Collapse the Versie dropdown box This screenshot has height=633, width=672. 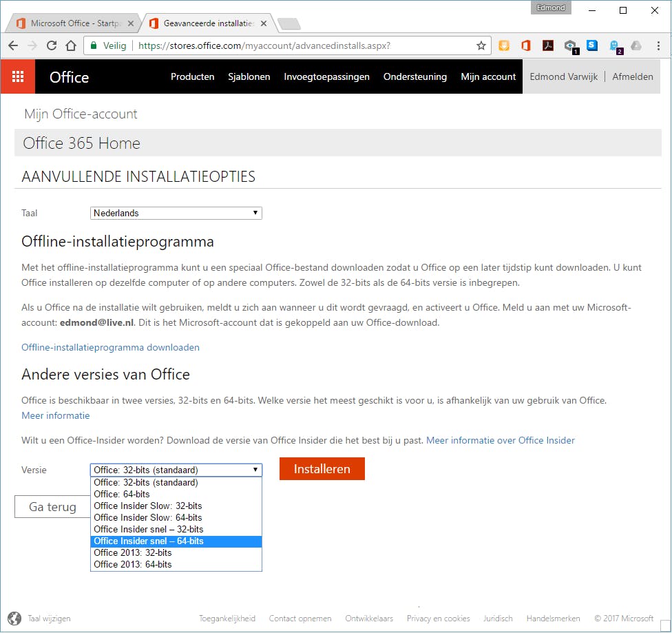pyautogui.click(x=176, y=470)
